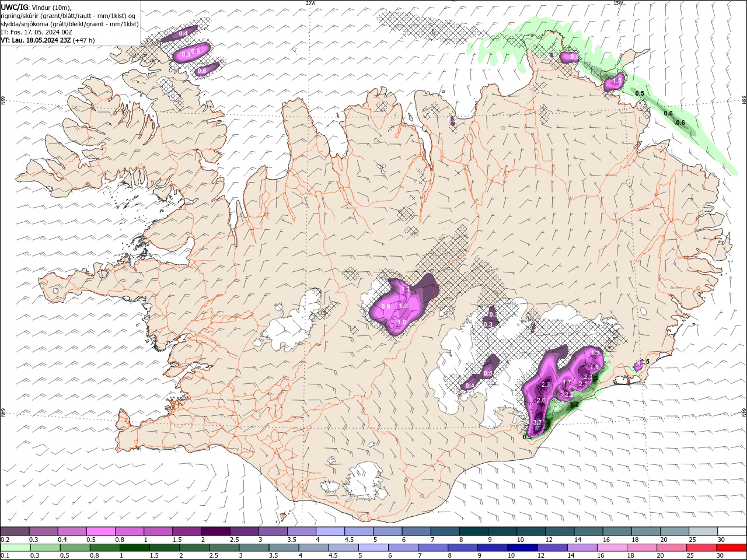Click the 0.5 rain value off the northeast coast
This screenshot has width=747, height=560.
(640, 93)
